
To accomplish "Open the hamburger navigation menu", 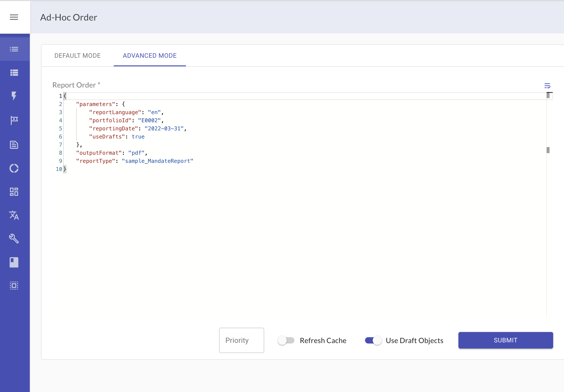I will point(14,17).
